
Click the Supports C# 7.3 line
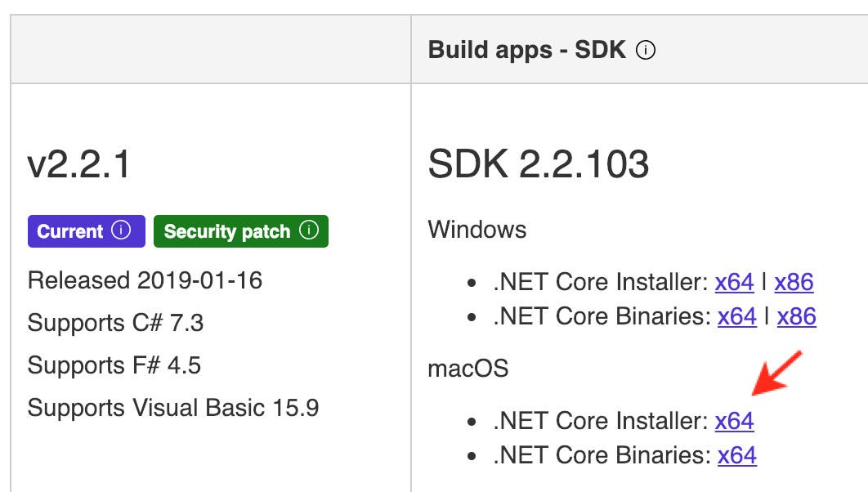(x=115, y=323)
